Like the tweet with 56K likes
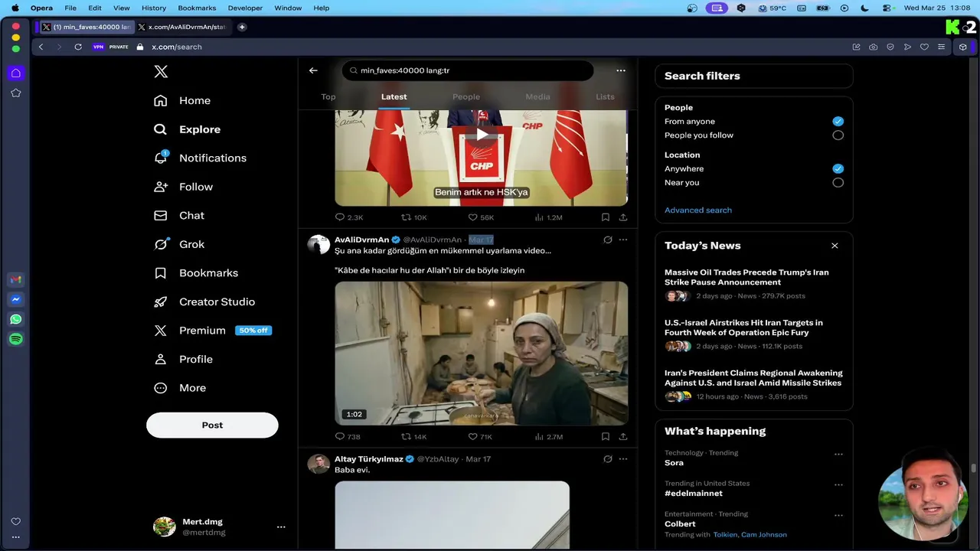This screenshot has height=551, width=980. [x=481, y=217]
